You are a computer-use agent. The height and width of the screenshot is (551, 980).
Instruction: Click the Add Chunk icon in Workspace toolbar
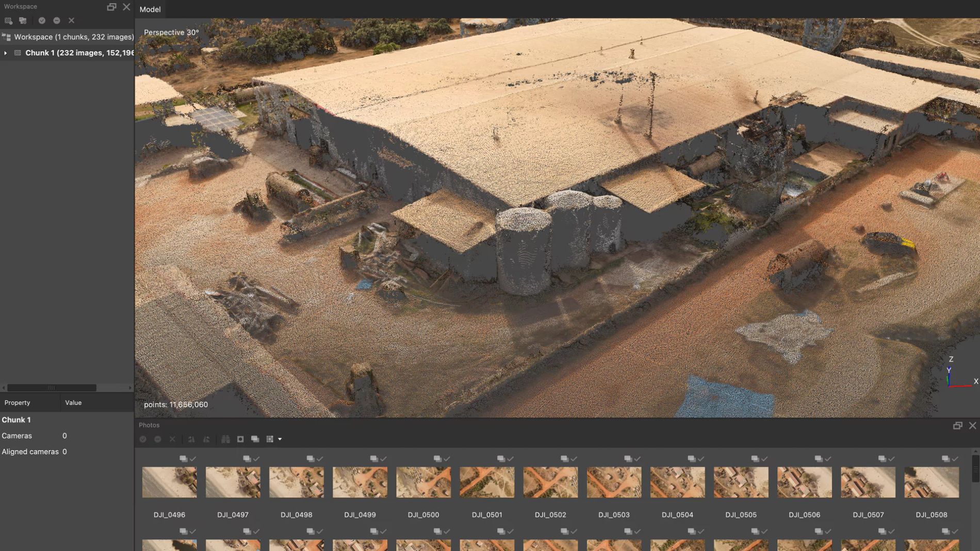tap(8, 21)
